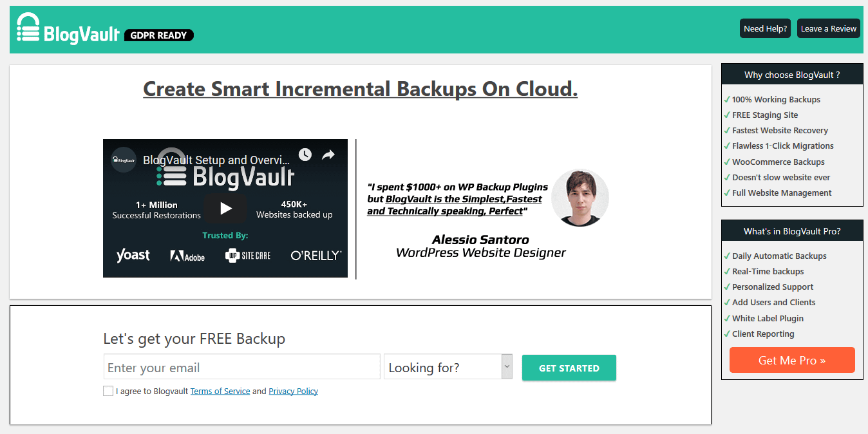Click the Adobe logo in video
Screen dimensions: 868x434
pyautogui.click(x=187, y=256)
